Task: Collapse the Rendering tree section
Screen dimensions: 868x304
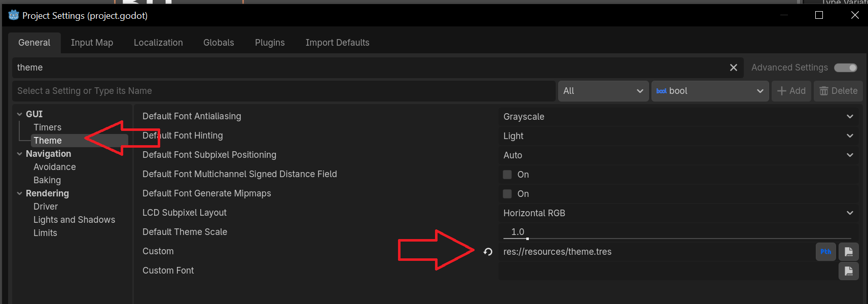Action: 20,193
